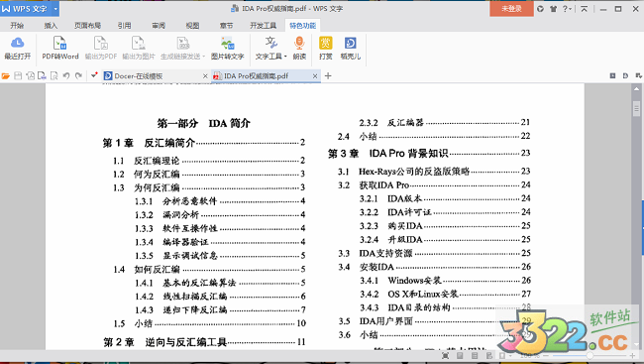Image resolution: width=644 pixels, height=364 pixels.
Task: Collapse the ribbon with the up-arrow icon
Action: pos(584,9)
